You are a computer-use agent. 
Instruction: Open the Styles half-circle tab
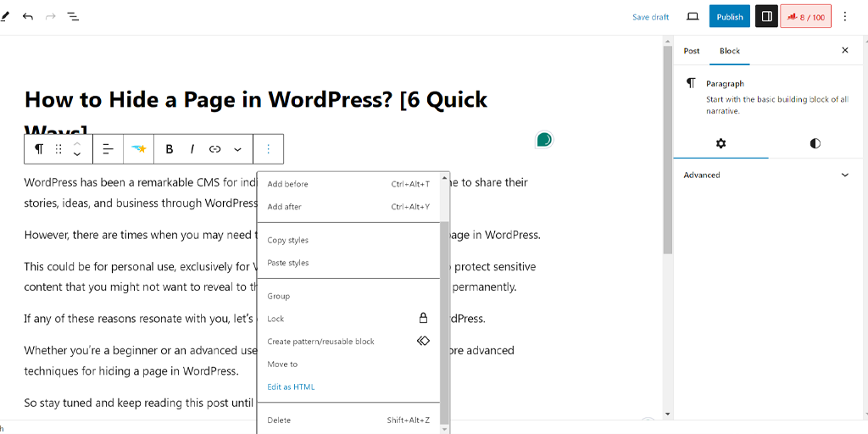(815, 143)
